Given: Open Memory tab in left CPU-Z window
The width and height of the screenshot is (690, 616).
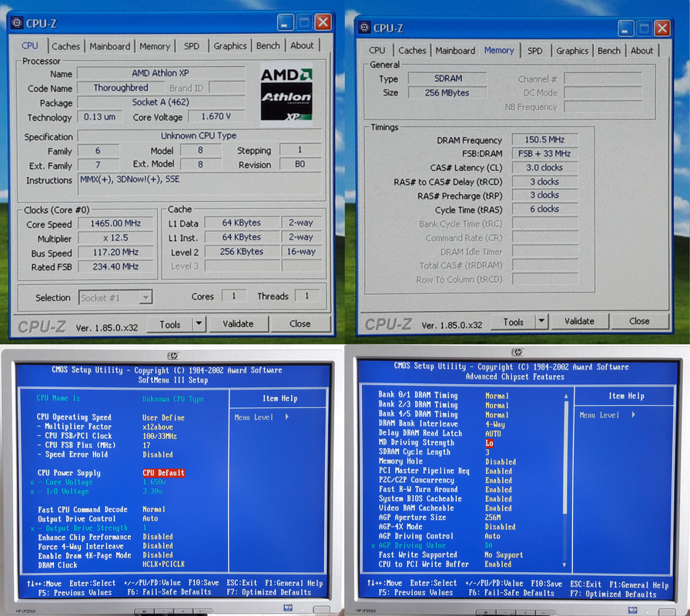Looking at the screenshot, I should coord(155,46).
